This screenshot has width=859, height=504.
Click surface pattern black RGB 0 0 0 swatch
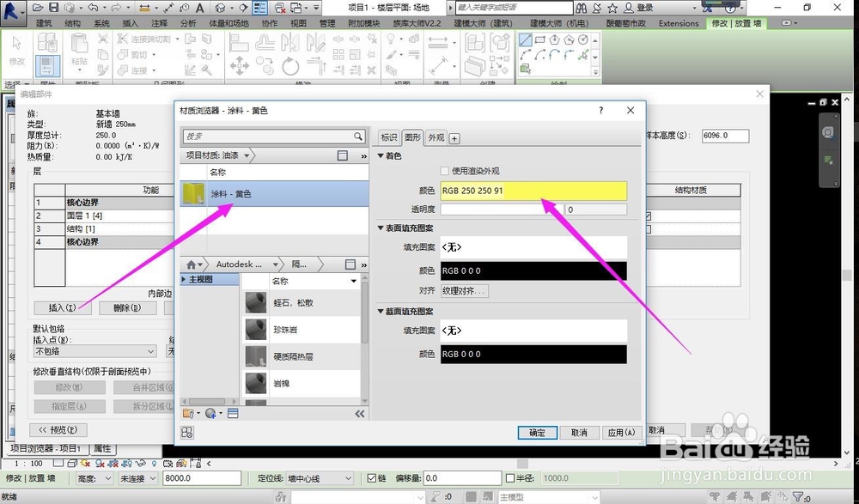533,270
